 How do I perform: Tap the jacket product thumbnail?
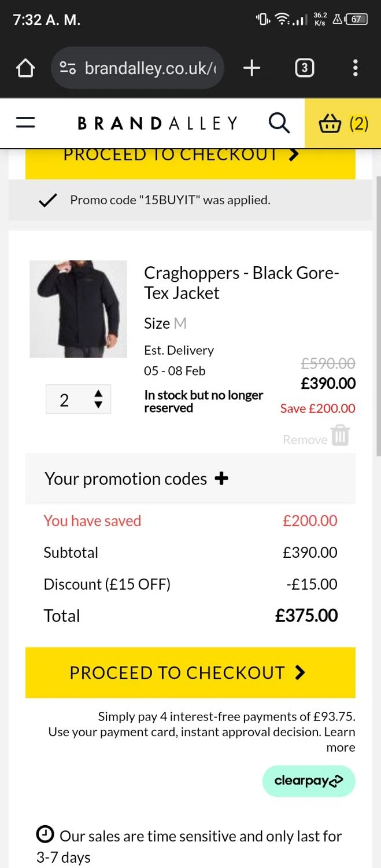click(x=78, y=309)
